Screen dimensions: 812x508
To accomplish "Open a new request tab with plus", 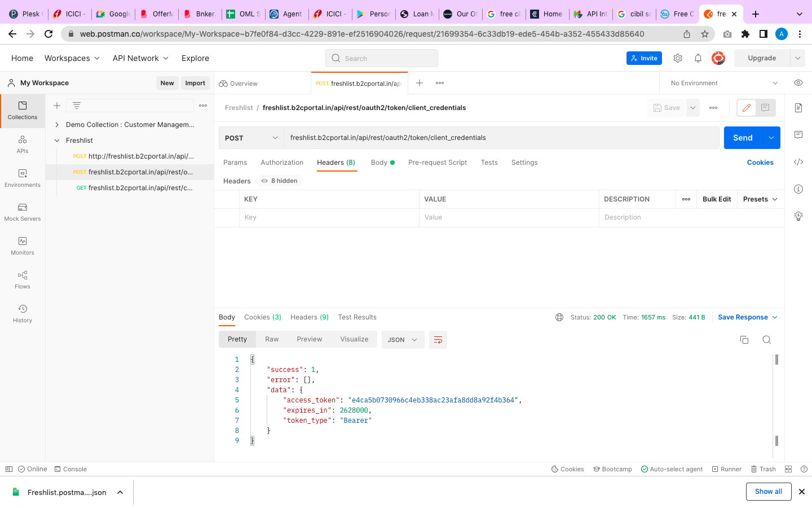I will point(420,83).
